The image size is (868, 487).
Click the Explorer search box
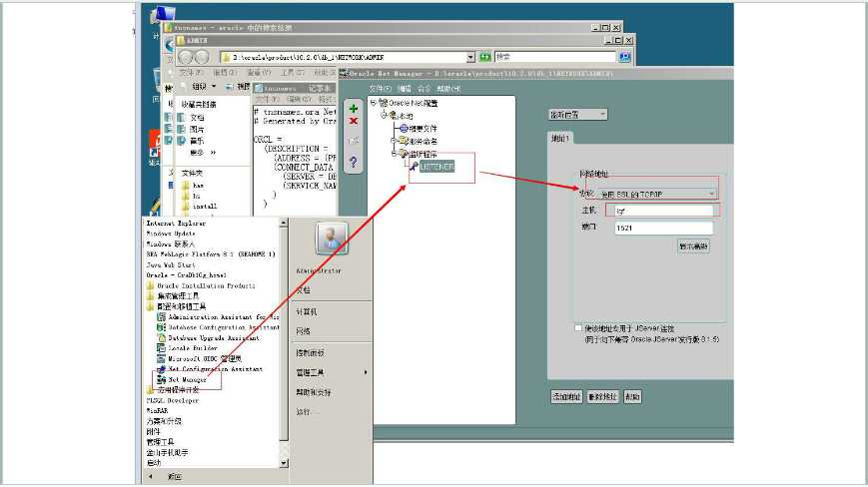click(x=555, y=57)
